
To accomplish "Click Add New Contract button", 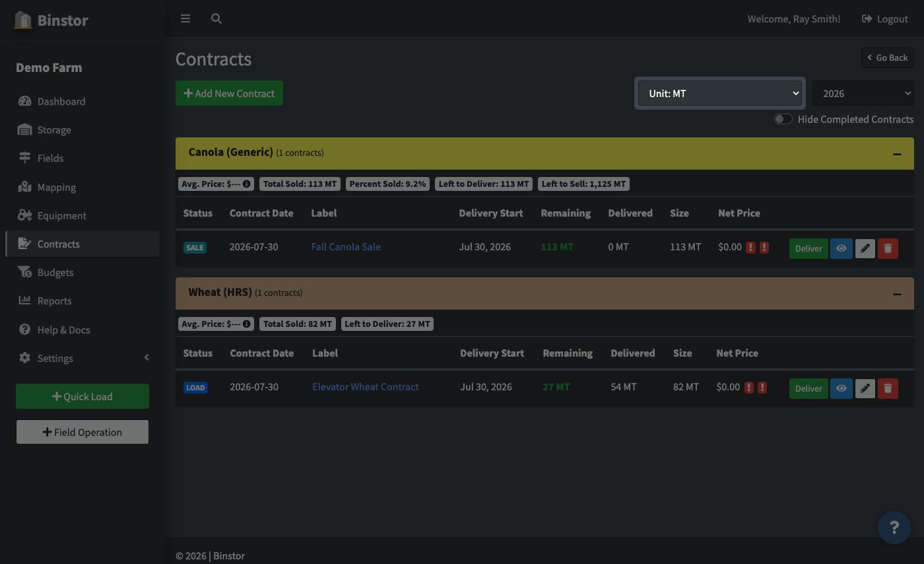I will click(x=229, y=93).
